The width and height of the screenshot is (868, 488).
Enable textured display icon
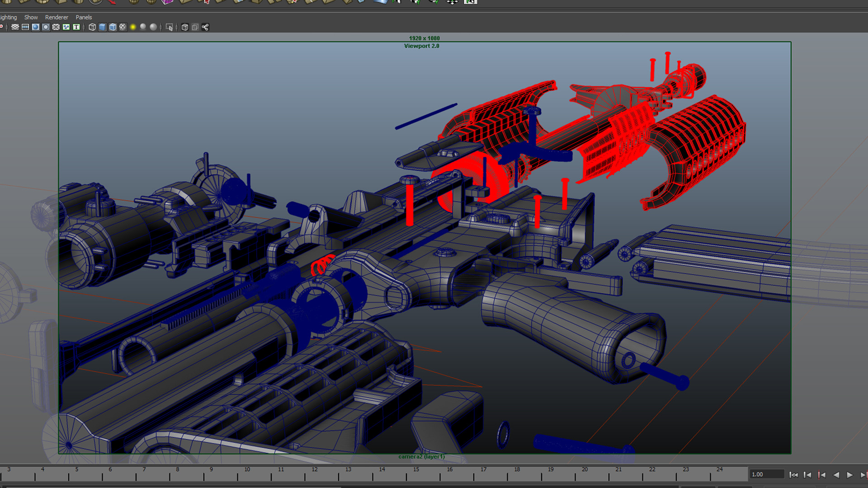123,27
